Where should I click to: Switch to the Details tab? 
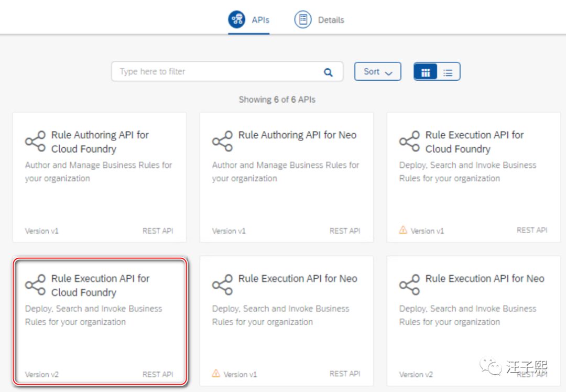[319, 19]
